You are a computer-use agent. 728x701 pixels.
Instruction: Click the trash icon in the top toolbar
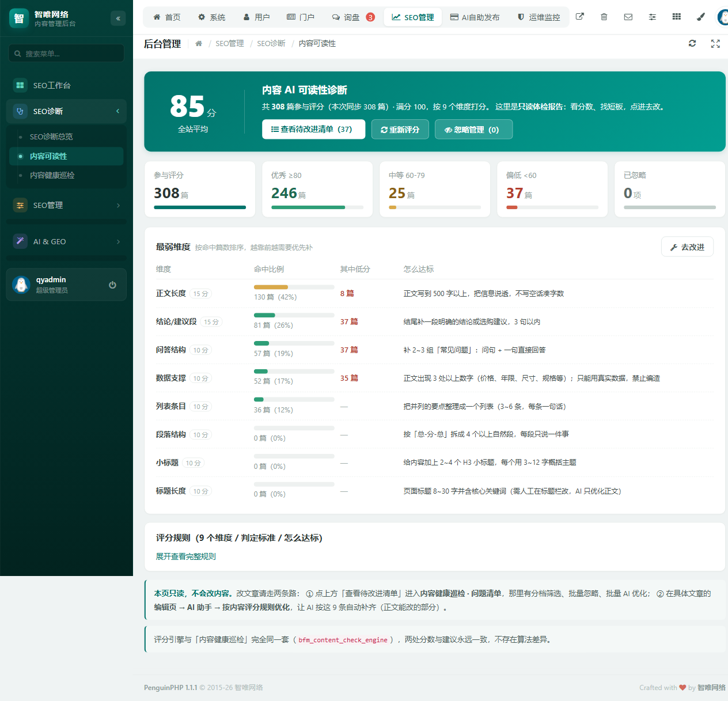point(604,17)
